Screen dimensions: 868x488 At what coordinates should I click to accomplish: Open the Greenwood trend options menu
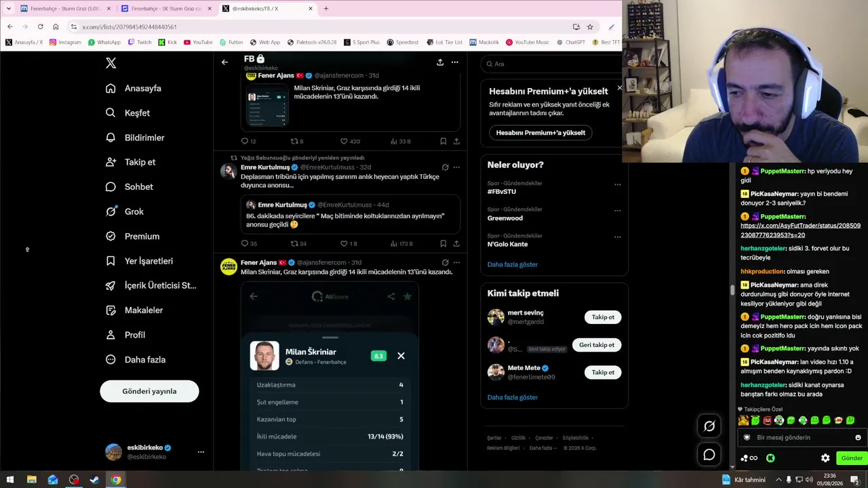[617, 211]
